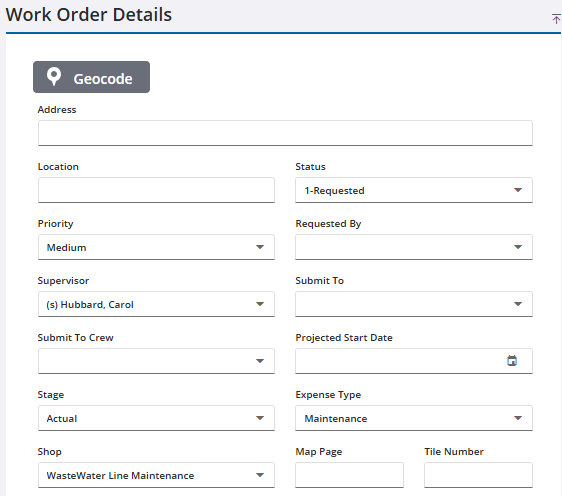Open the Stage dropdown set to Actual

click(x=156, y=418)
